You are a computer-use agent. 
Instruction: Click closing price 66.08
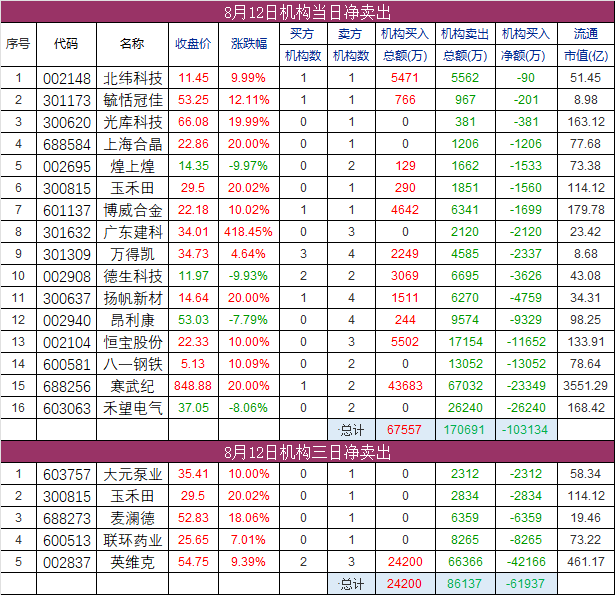pos(193,122)
